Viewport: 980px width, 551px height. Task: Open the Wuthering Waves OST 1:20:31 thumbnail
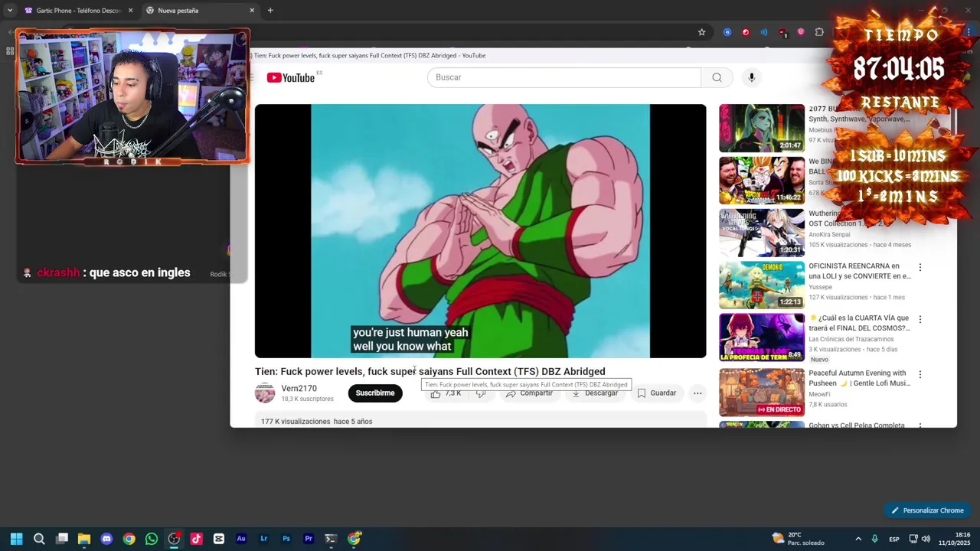(762, 233)
